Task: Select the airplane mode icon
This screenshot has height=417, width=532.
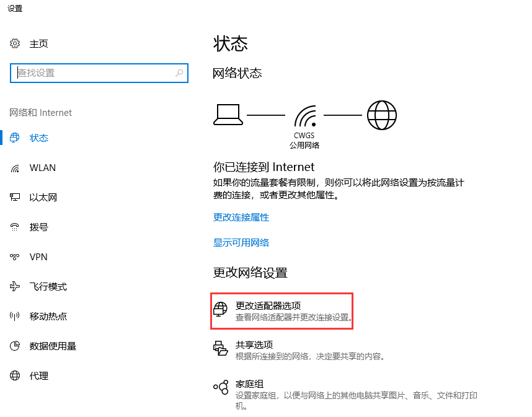Action: click(x=14, y=286)
